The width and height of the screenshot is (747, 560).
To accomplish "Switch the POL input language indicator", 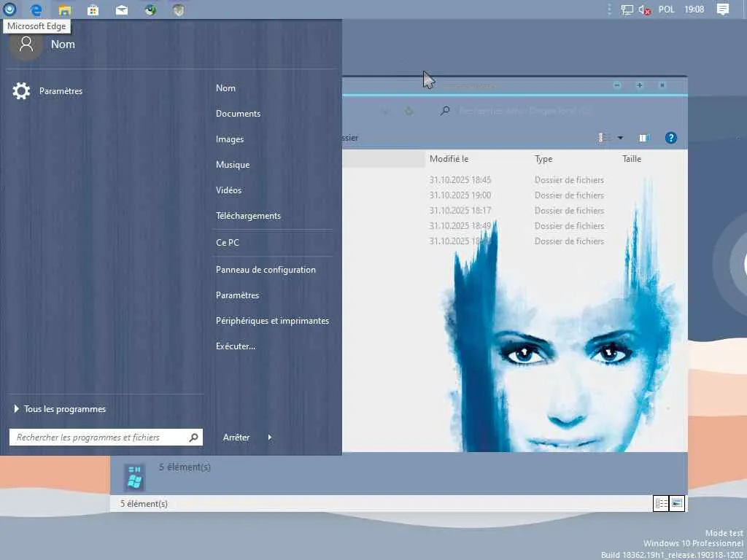I will click(x=667, y=9).
